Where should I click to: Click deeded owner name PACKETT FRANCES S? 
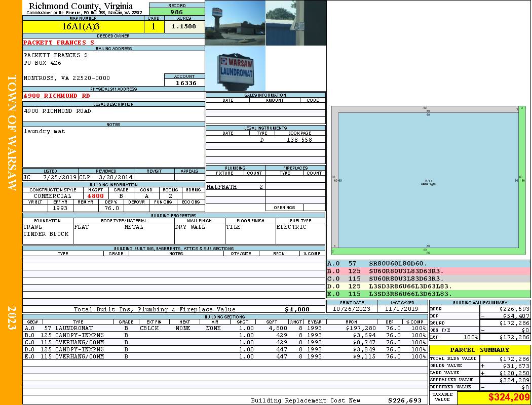click(59, 43)
